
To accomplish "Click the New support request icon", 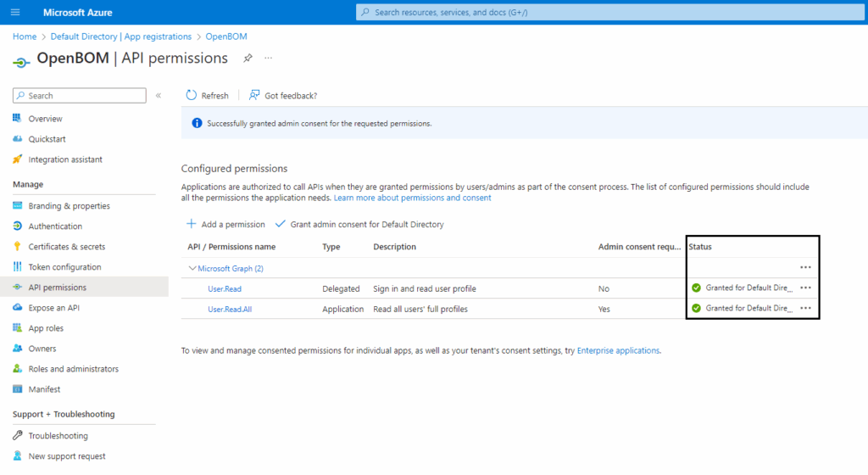I will coord(17,455).
